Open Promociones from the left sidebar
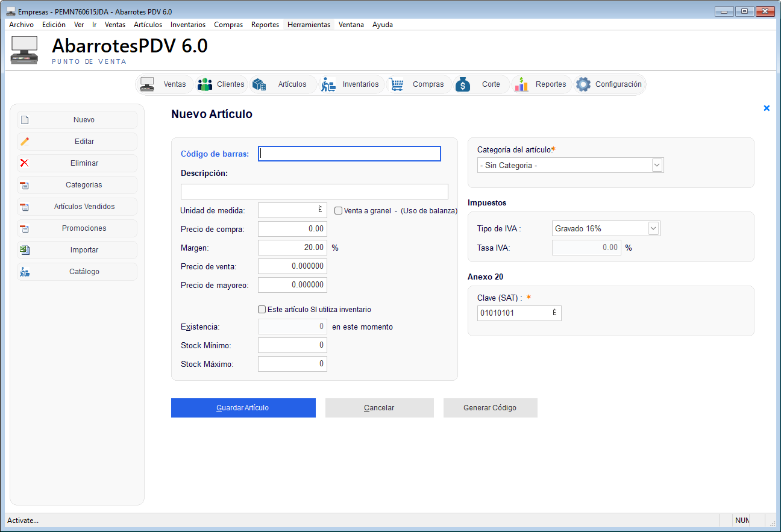 [77, 228]
